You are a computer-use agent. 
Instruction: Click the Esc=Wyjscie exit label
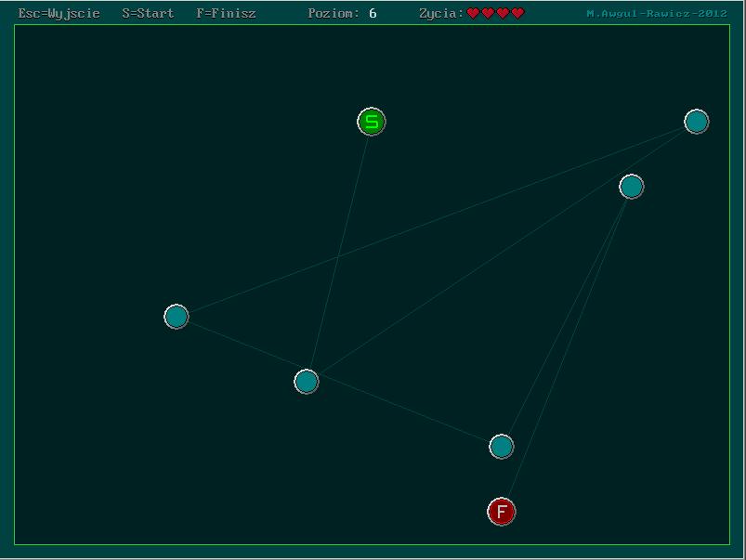(59, 14)
